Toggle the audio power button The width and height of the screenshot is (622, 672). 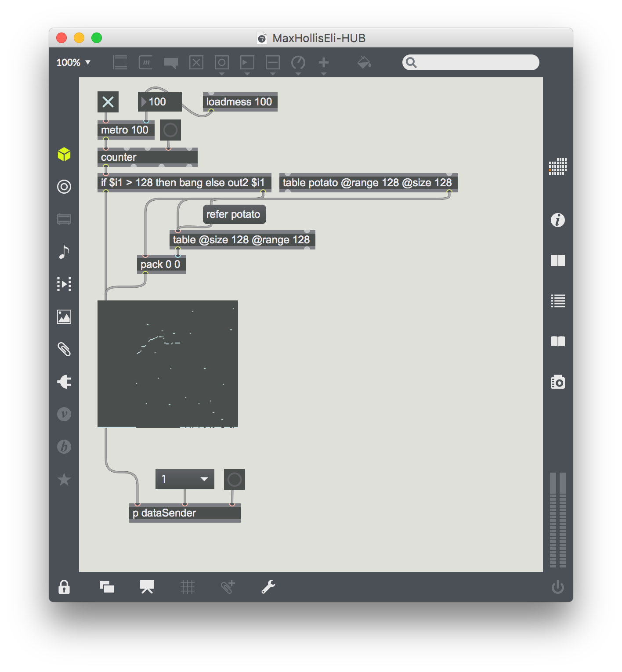click(558, 587)
